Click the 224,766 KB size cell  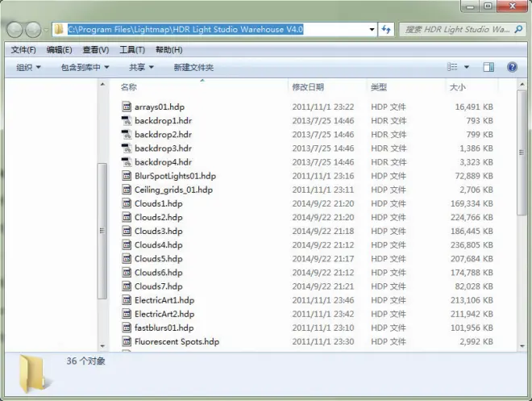(472, 217)
